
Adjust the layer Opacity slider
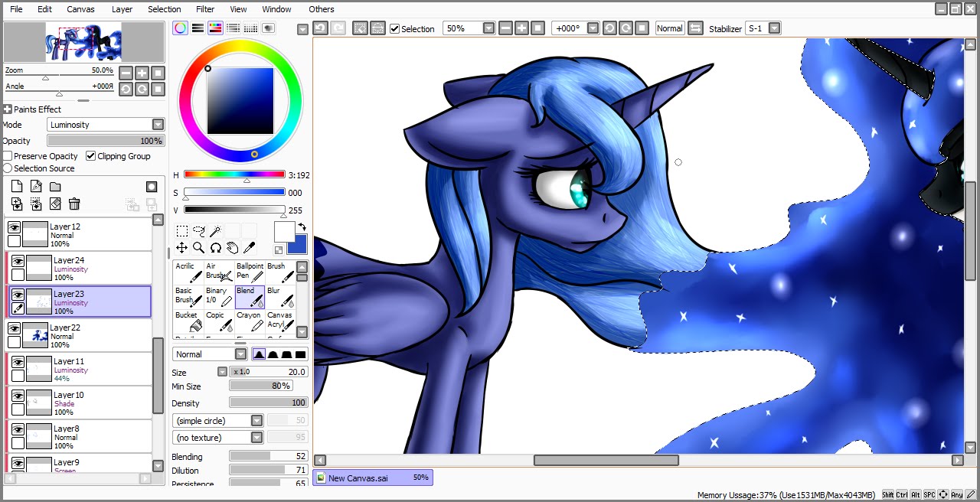click(x=106, y=141)
